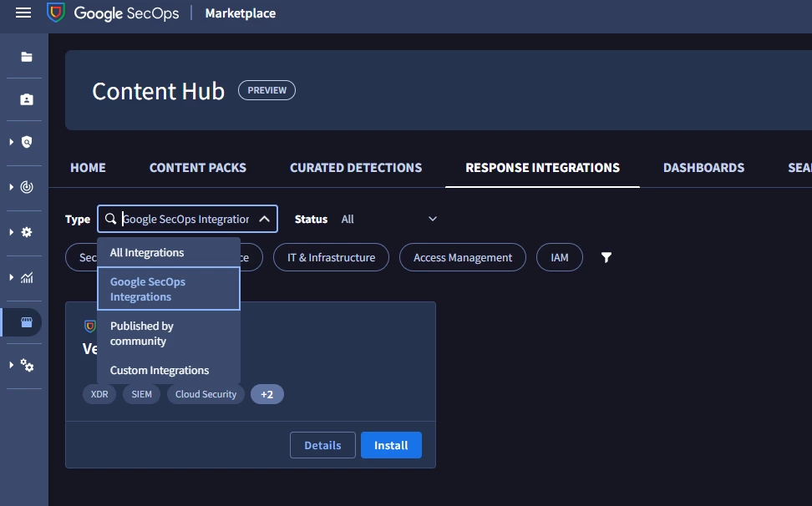812x506 pixels.
Task: Open the shield search sidebar icon
Action: click(27, 142)
